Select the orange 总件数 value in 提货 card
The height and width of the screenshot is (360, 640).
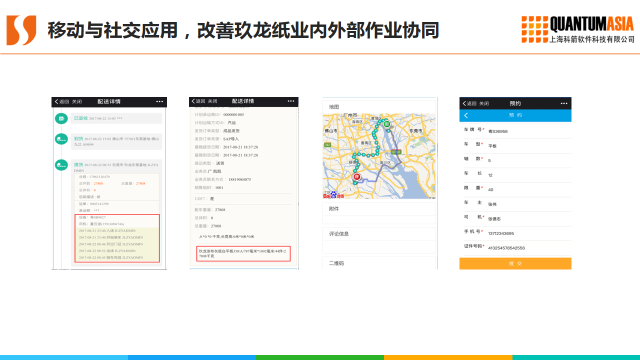tap(98, 184)
